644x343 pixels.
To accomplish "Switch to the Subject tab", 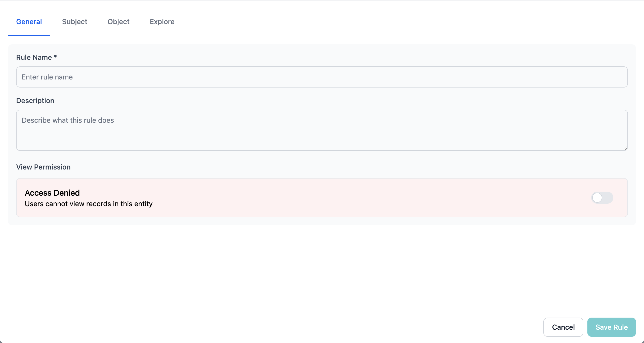I will tap(74, 22).
